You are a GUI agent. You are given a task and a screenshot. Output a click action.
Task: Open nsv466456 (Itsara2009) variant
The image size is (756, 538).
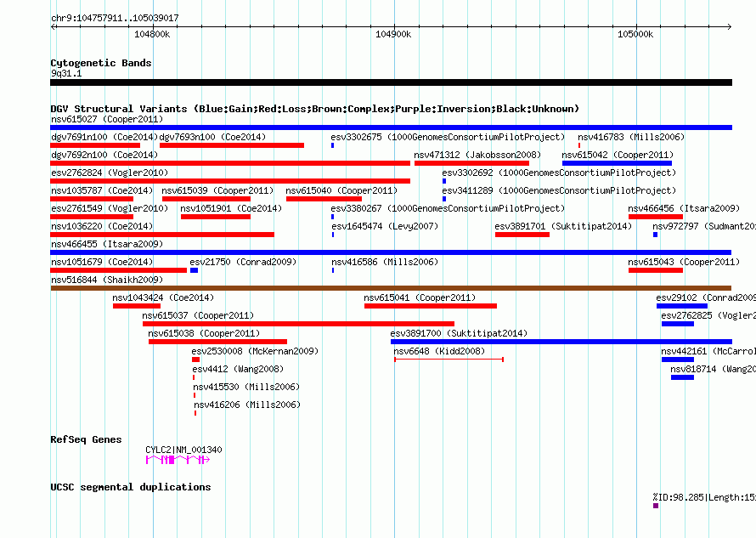(x=684, y=208)
